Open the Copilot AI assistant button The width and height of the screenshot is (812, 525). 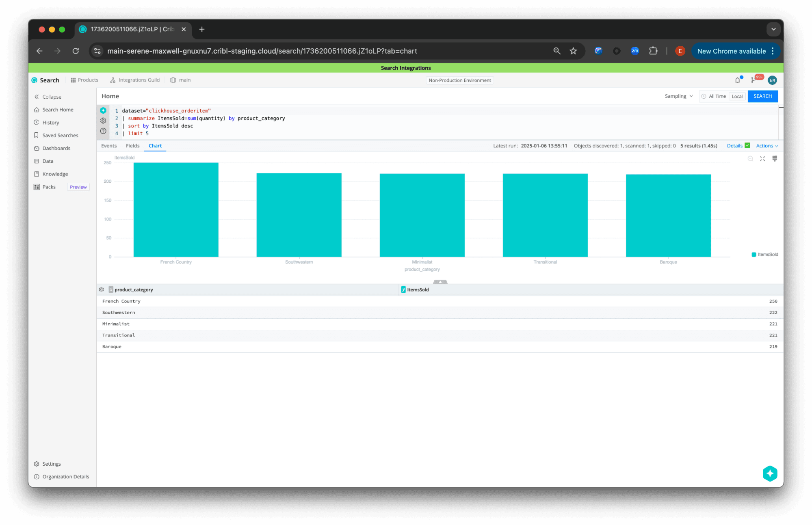pyautogui.click(x=770, y=473)
